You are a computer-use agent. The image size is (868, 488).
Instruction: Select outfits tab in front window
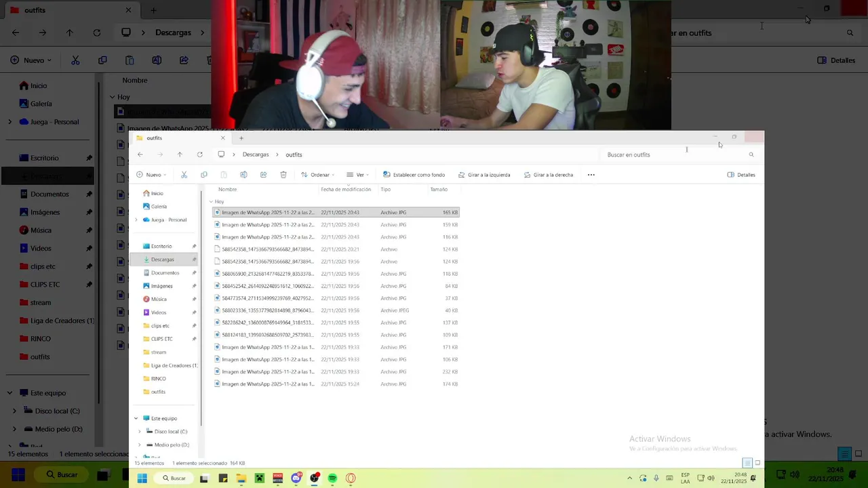point(180,138)
